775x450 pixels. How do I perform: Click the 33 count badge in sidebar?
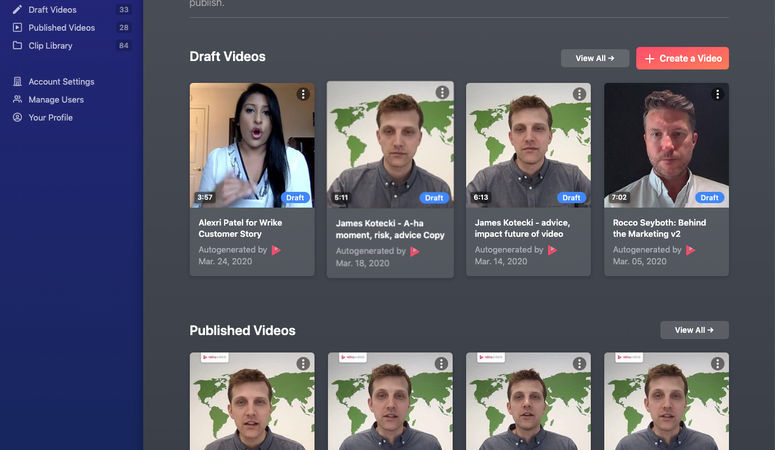124,9
